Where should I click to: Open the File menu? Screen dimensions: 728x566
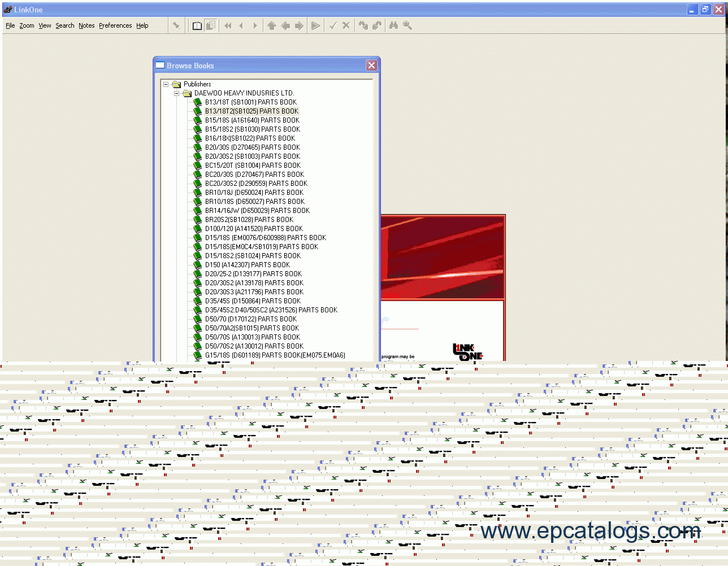coord(10,25)
